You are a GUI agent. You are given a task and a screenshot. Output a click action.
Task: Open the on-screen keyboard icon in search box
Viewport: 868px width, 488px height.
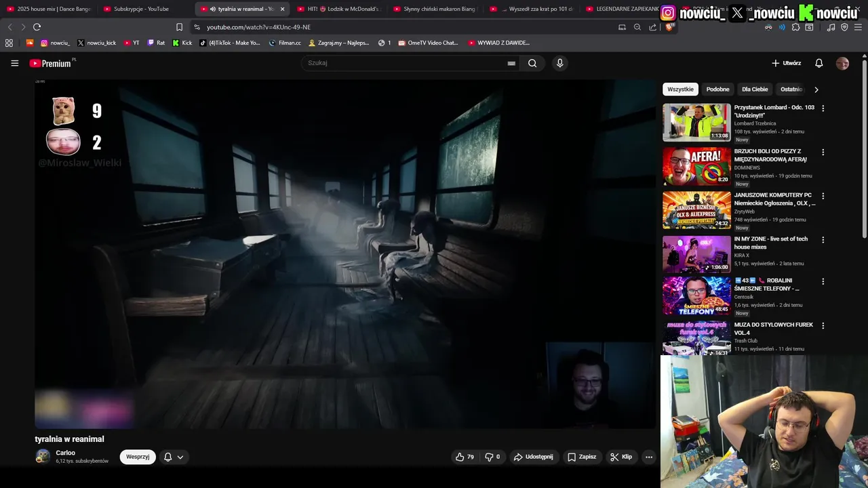pos(511,63)
